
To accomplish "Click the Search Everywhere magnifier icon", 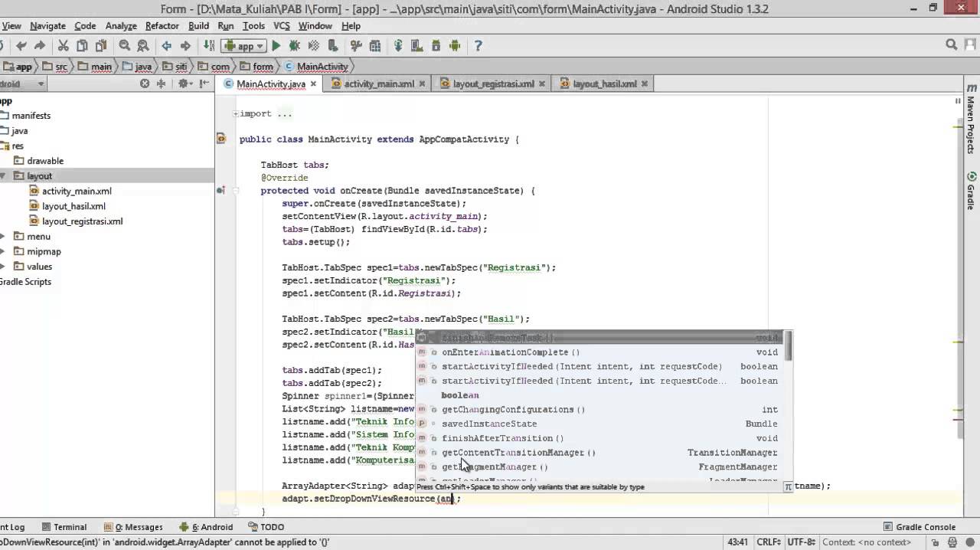I will (x=952, y=45).
